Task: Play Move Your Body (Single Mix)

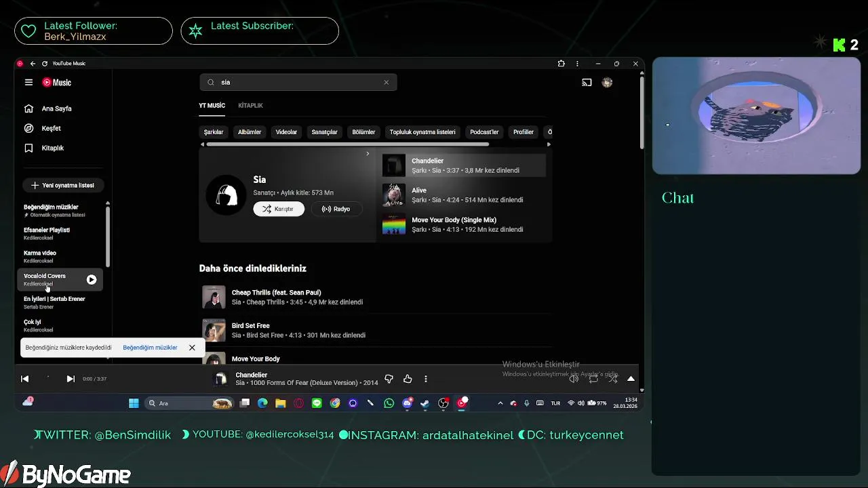Action: (x=463, y=224)
